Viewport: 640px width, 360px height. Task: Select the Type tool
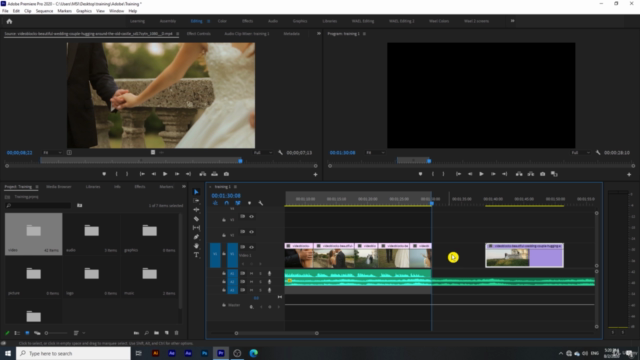[196, 255]
